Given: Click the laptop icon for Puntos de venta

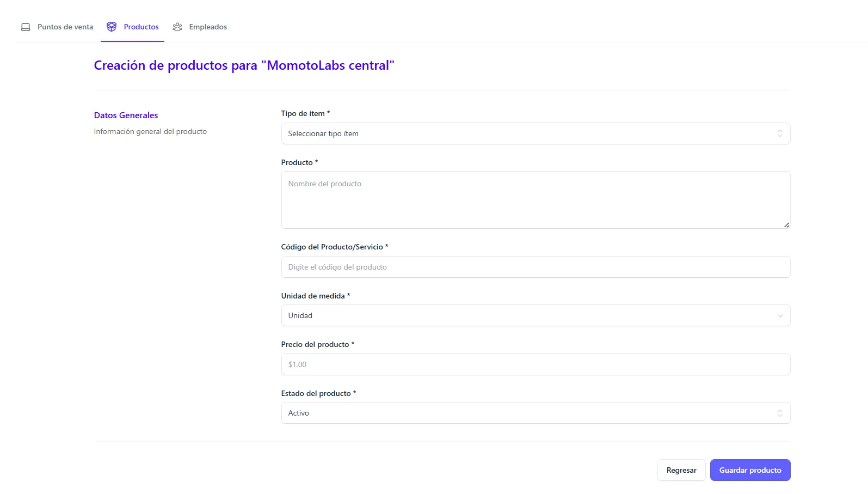Looking at the screenshot, I should 26,27.
